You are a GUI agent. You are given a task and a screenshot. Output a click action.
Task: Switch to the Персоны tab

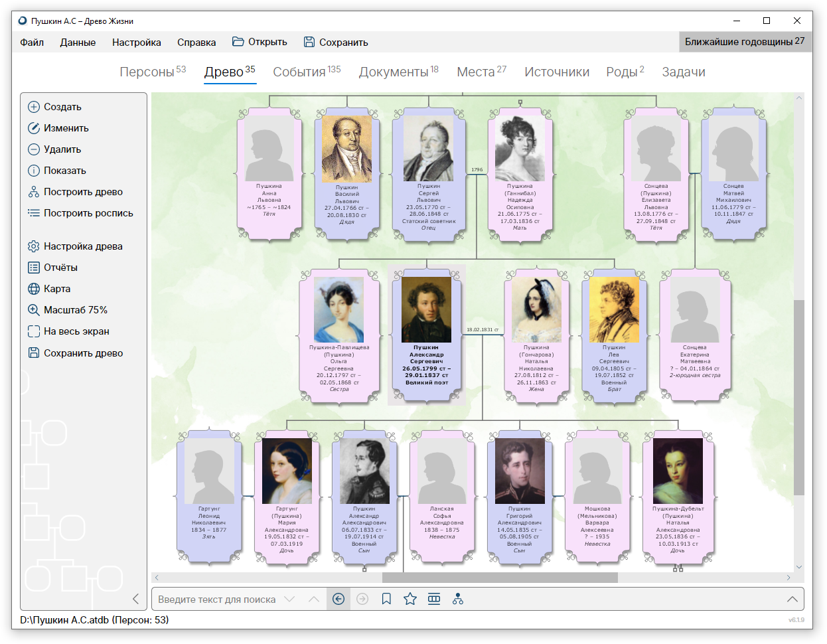(x=153, y=72)
